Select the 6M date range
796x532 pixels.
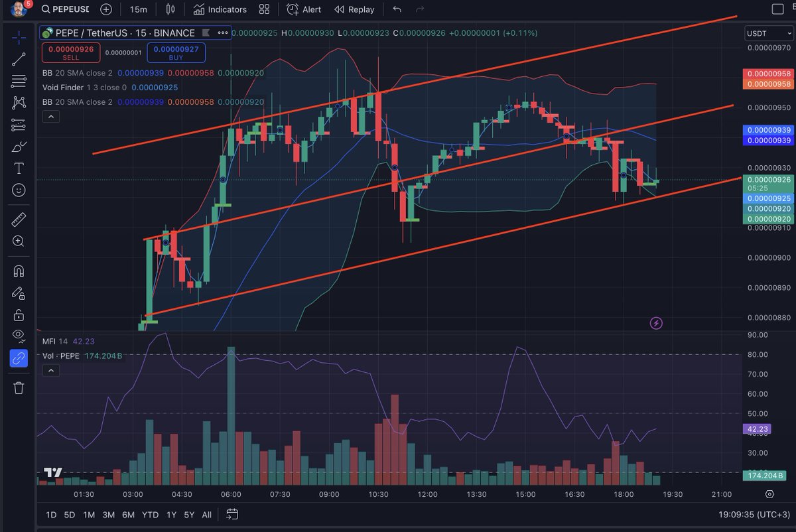tap(129, 514)
